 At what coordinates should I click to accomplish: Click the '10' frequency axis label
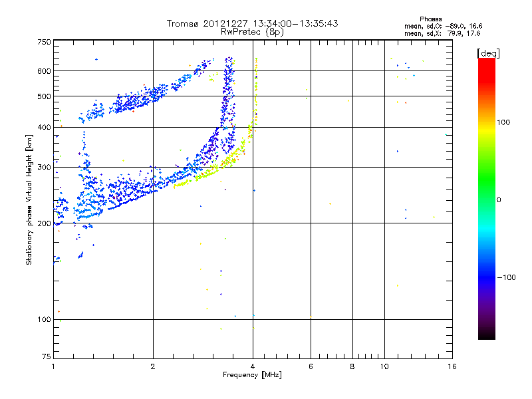click(384, 366)
